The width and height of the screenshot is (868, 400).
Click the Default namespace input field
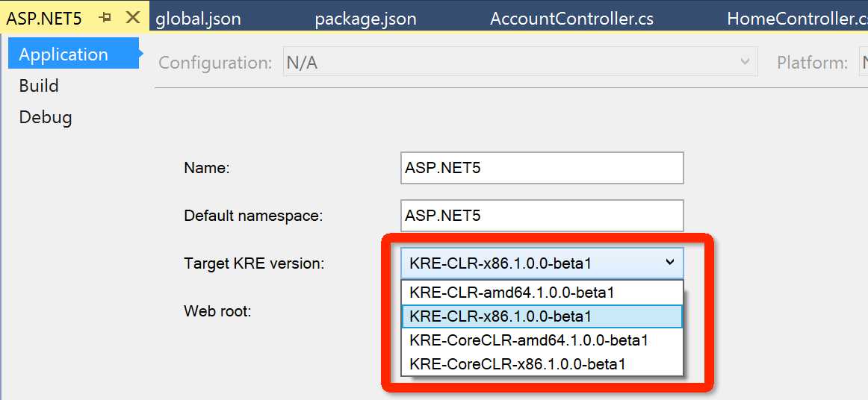point(542,216)
